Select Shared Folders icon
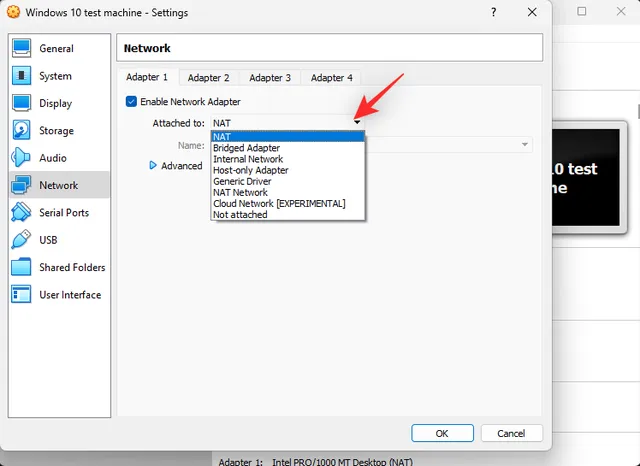The image size is (640, 466). (x=22, y=267)
